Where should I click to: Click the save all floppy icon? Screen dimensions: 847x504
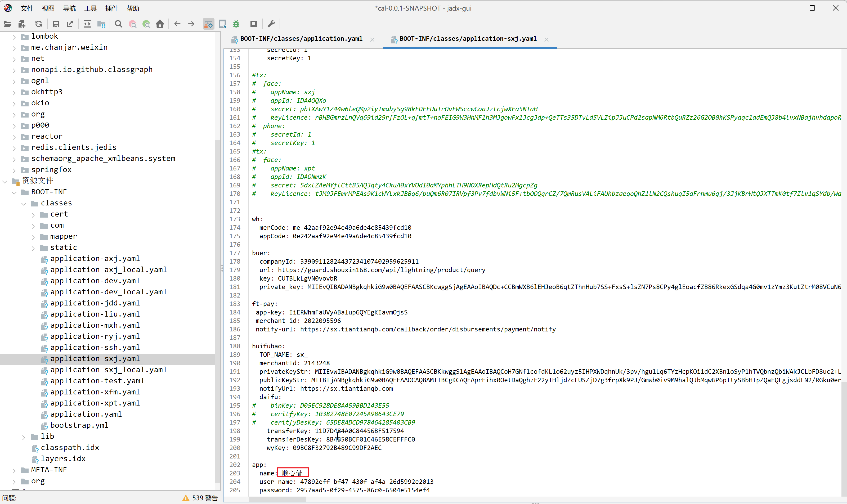(56, 24)
